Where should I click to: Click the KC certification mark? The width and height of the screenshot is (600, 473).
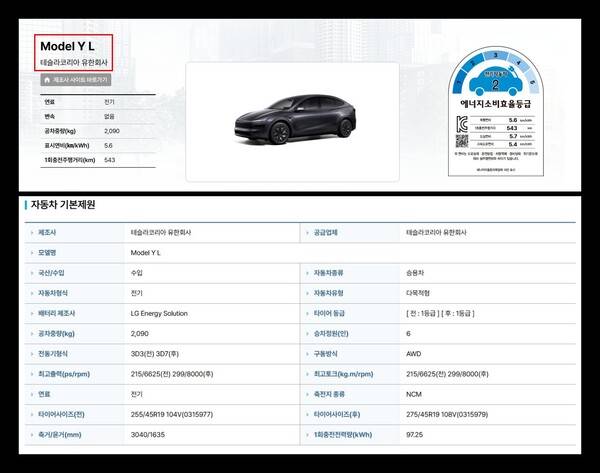pos(462,123)
